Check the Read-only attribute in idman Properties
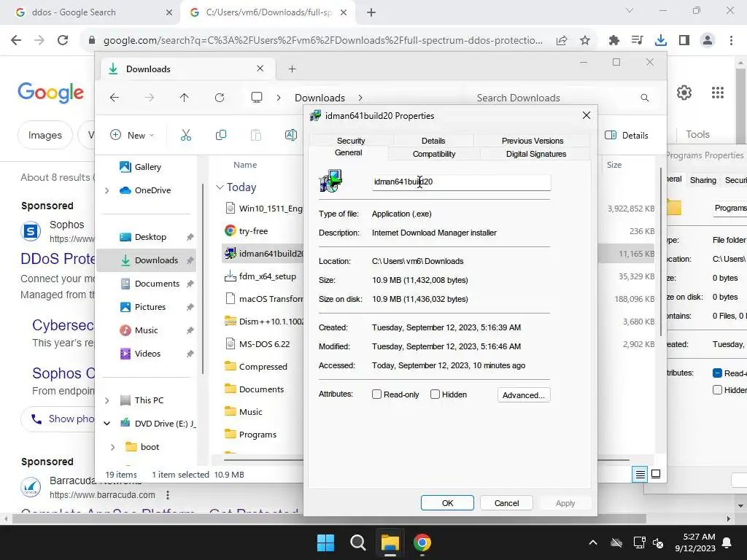747x560 pixels. [x=377, y=394]
